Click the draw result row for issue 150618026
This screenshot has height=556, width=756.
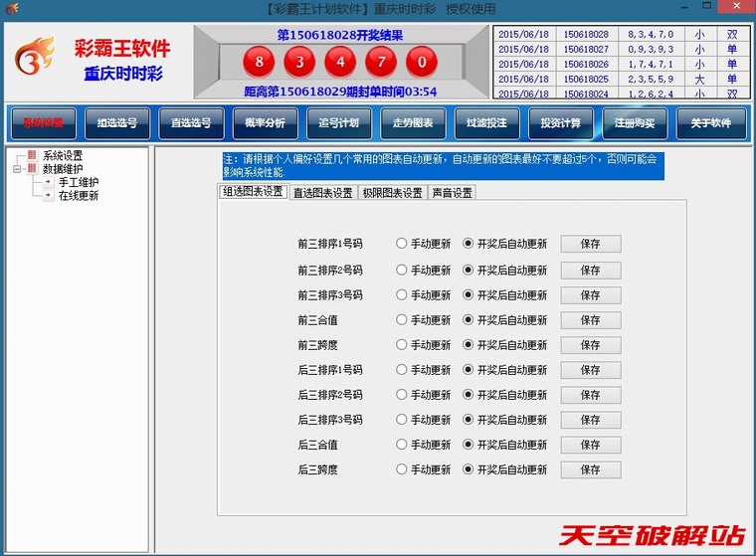[617, 64]
